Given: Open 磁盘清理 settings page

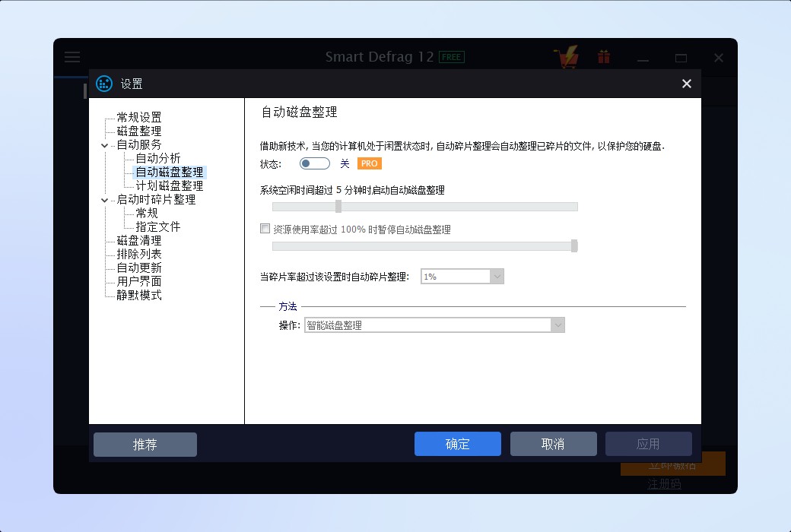Looking at the screenshot, I should [x=139, y=240].
